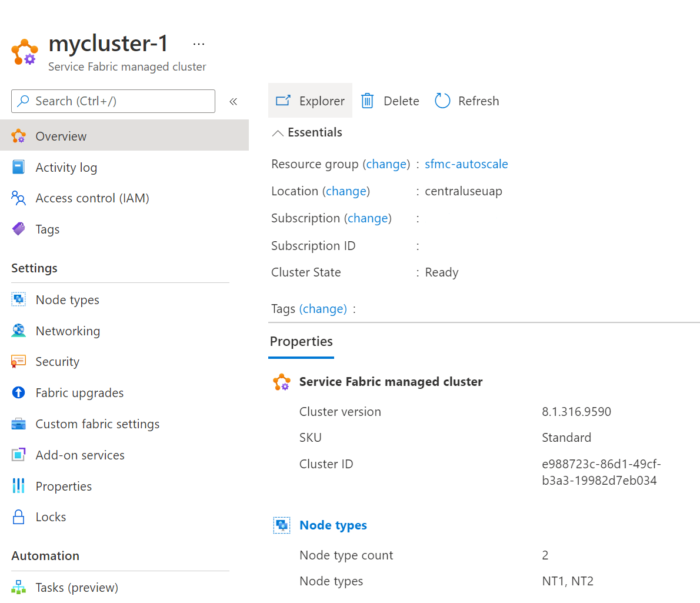Click the Cluster State value Ready
700x603 pixels.
(x=442, y=272)
